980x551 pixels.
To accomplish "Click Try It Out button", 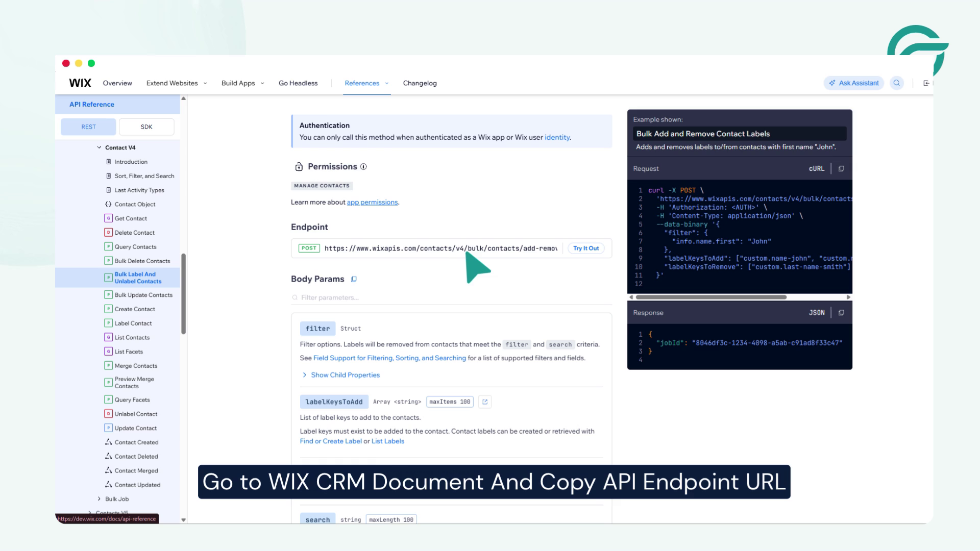I will (x=586, y=248).
